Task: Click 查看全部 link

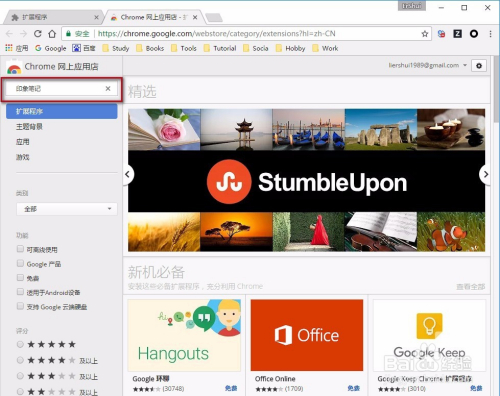Action: pyautogui.click(x=471, y=287)
